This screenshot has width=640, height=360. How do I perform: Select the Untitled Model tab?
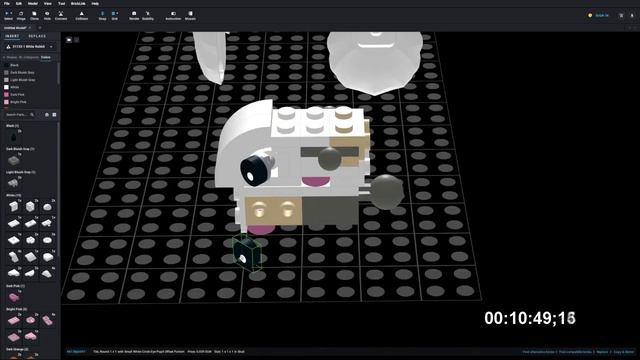[15, 28]
